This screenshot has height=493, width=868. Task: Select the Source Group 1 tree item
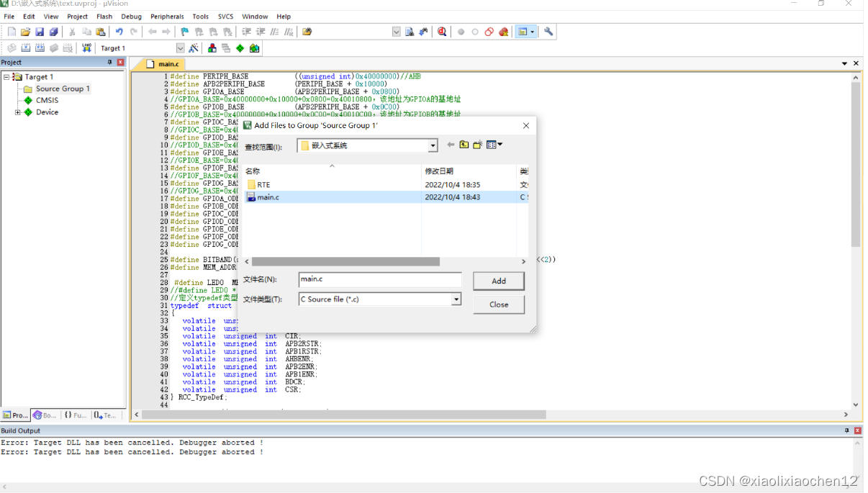tap(63, 89)
